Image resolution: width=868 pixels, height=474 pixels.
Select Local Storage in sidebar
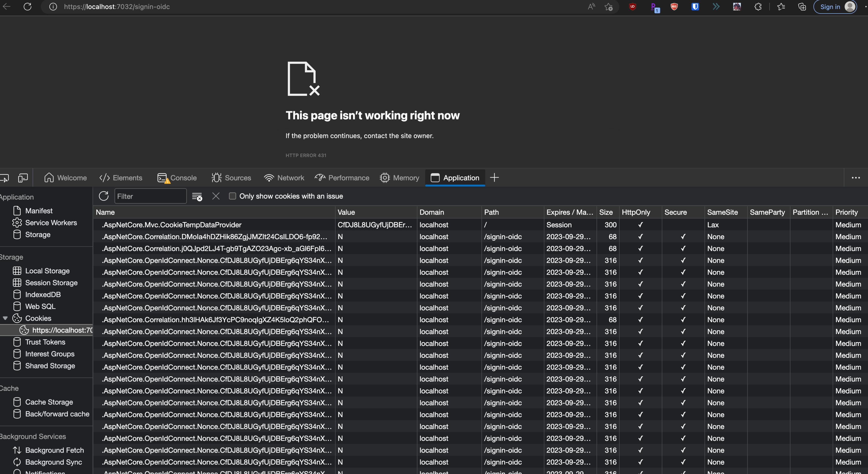pyautogui.click(x=47, y=271)
